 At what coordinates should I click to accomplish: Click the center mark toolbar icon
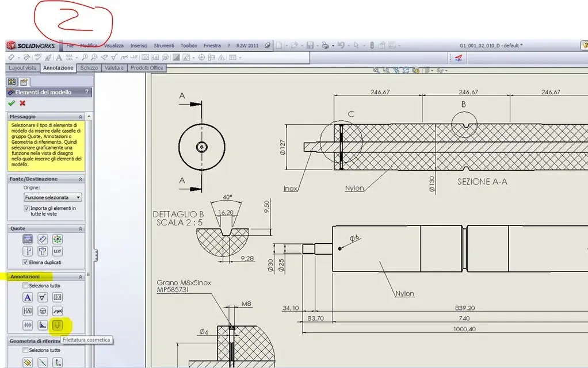click(202, 57)
